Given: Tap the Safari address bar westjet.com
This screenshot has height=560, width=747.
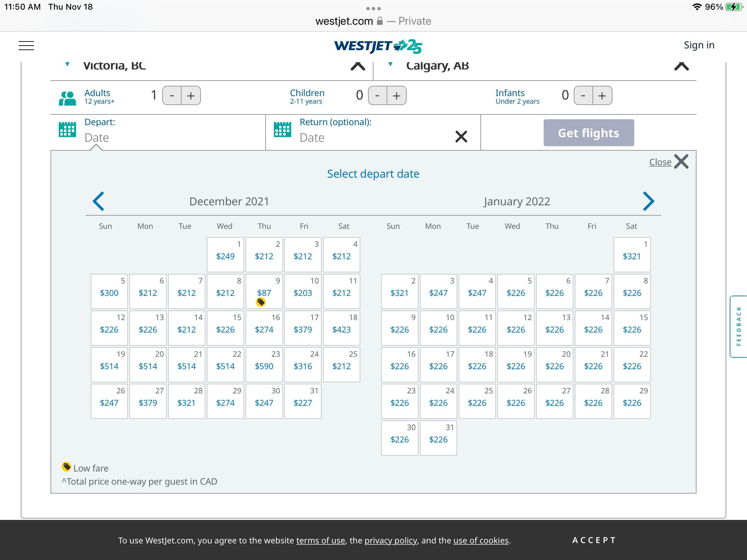Looking at the screenshot, I should [373, 21].
